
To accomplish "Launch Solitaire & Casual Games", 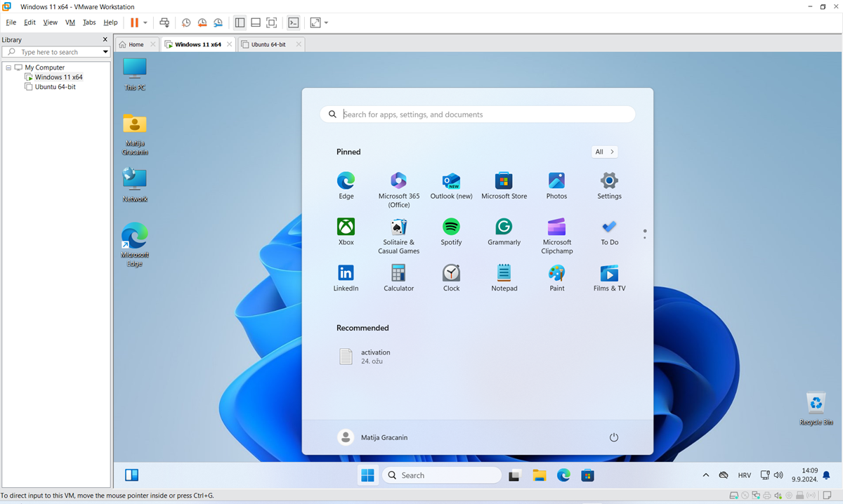I will point(398,236).
